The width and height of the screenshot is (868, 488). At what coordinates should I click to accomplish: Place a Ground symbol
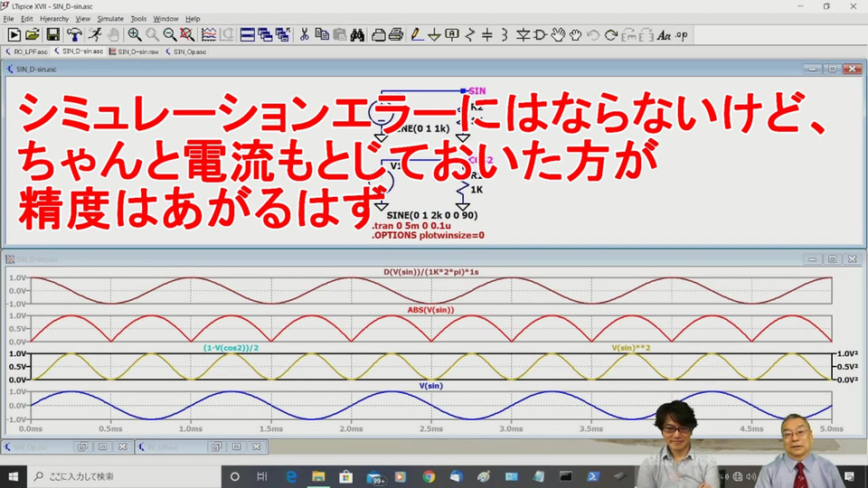click(435, 35)
